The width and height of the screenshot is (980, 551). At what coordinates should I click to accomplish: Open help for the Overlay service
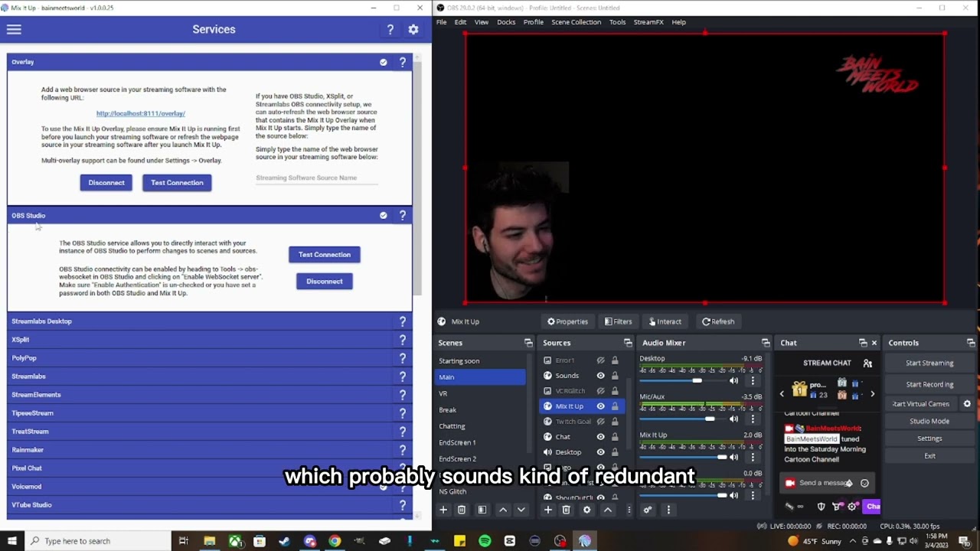click(x=403, y=62)
